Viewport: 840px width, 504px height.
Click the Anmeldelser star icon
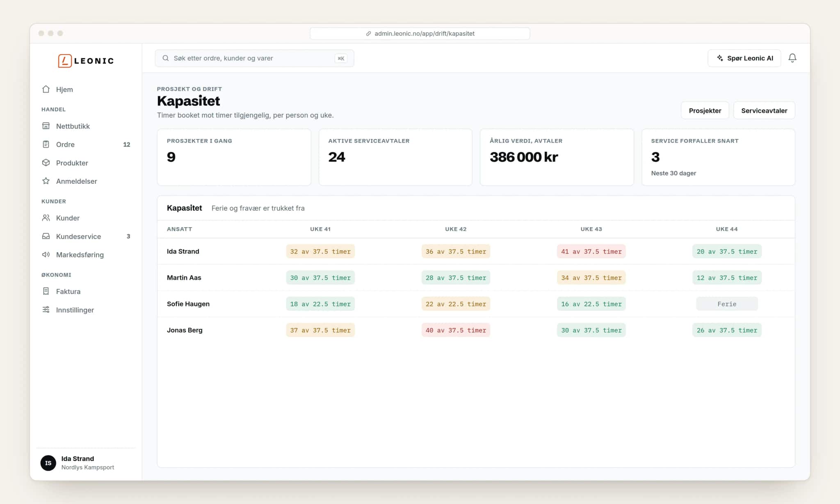pos(46,181)
